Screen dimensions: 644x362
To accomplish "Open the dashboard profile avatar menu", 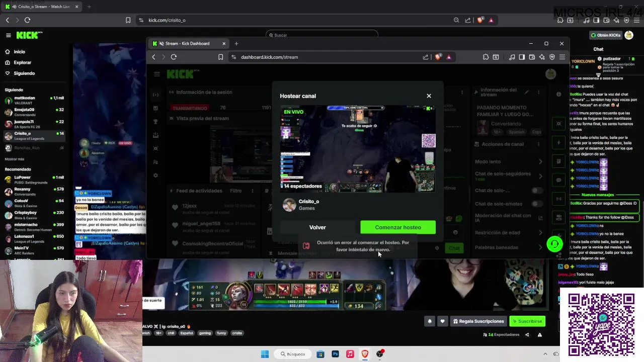I will [551, 74].
